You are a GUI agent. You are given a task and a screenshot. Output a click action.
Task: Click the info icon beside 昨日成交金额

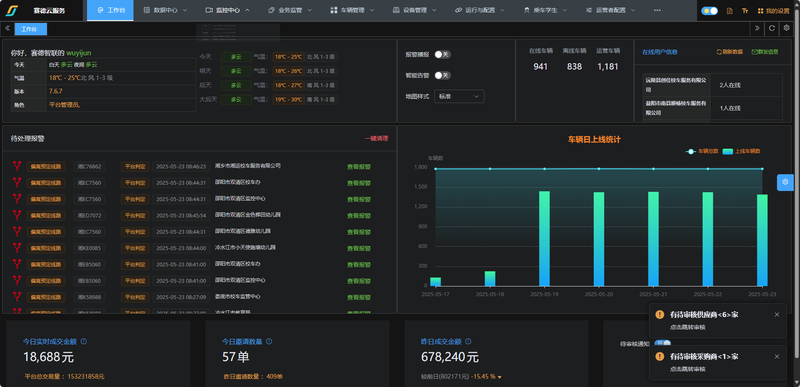pos(468,342)
